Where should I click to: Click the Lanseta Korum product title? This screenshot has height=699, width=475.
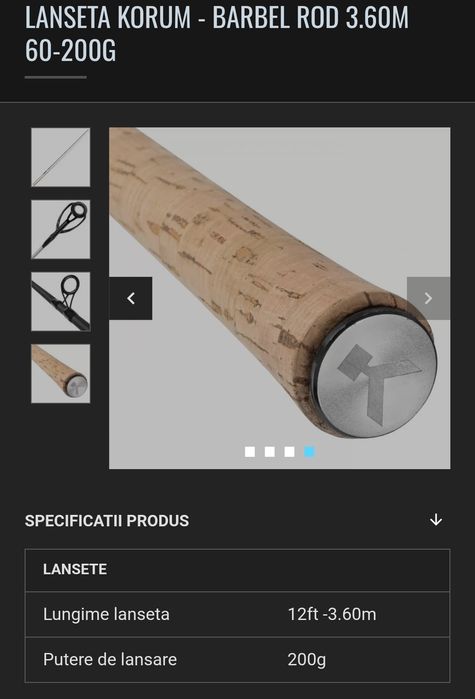tap(217, 33)
